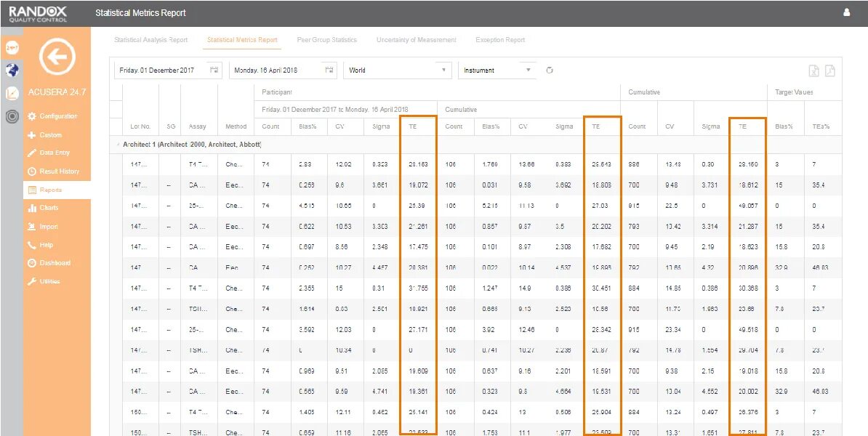The width and height of the screenshot is (868, 436).
Task: Open the Exception Report tab
Action: [500, 40]
